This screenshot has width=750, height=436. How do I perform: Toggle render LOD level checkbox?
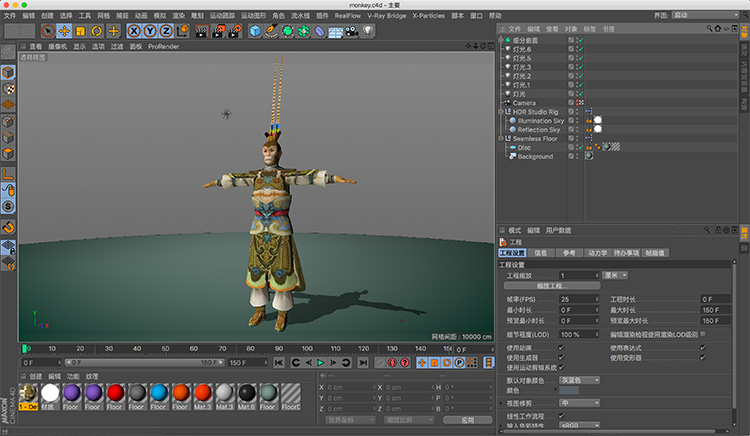pyautogui.click(x=703, y=334)
